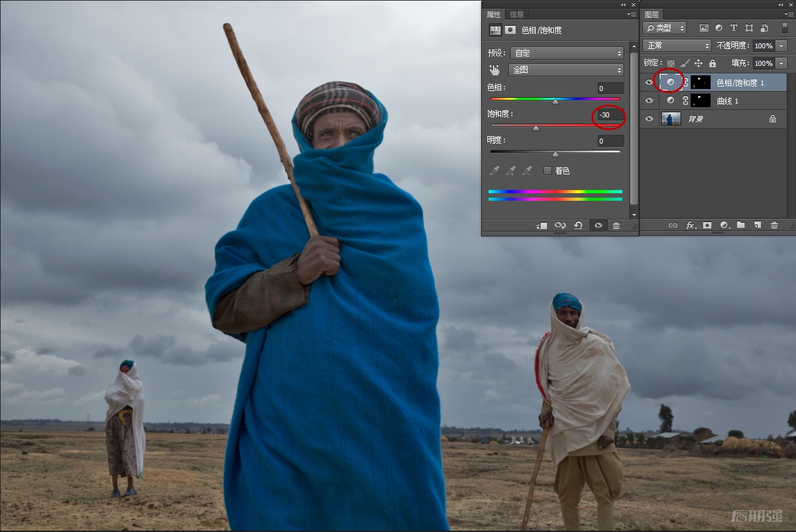Hide the 色相/饱和度 1 layer
The image size is (796, 532).
coord(649,82)
